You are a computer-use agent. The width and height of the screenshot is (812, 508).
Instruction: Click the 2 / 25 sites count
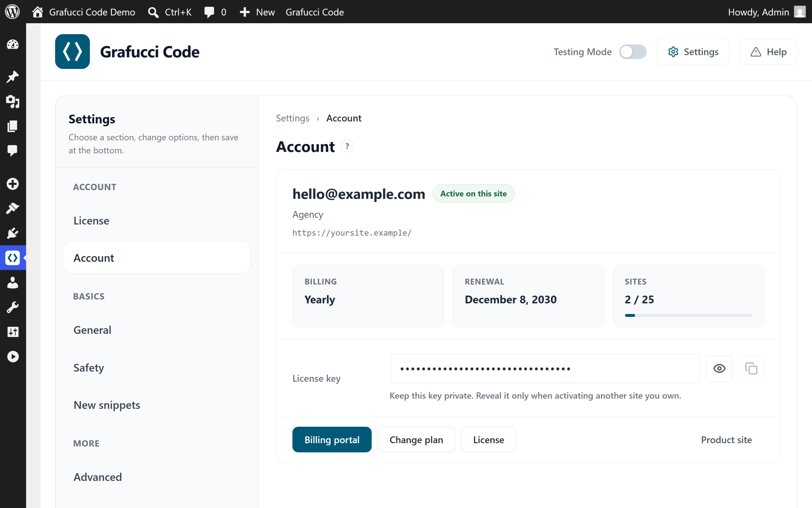[639, 299]
